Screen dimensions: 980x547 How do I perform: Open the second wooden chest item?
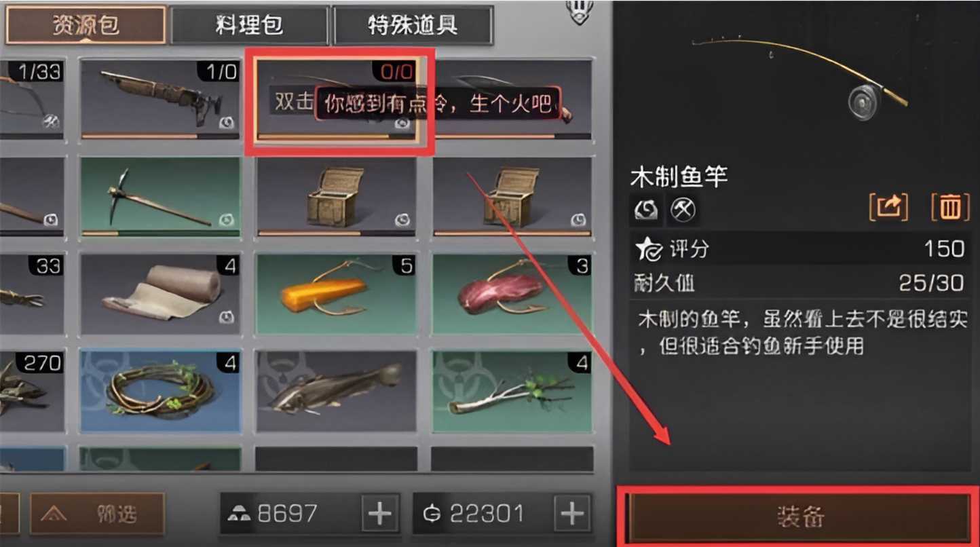tap(512, 197)
